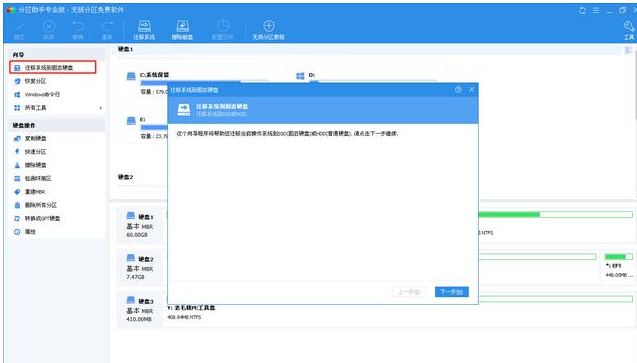
Task: Select the 硬盘2 basic MBR 7.47GB block
Action: pos(140,268)
